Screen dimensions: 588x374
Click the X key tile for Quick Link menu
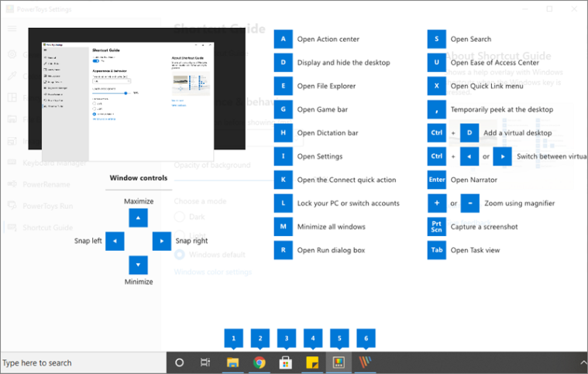[436, 86]
